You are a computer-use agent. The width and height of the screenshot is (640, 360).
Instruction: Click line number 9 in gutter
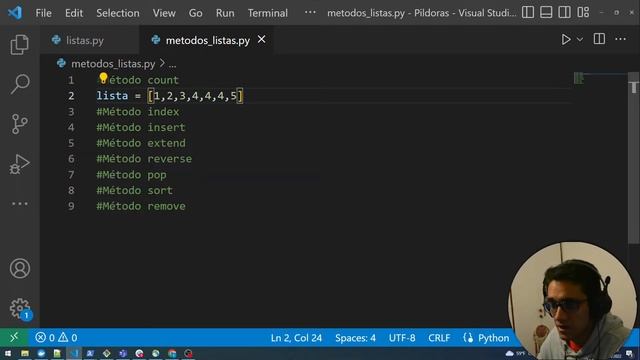71,206
